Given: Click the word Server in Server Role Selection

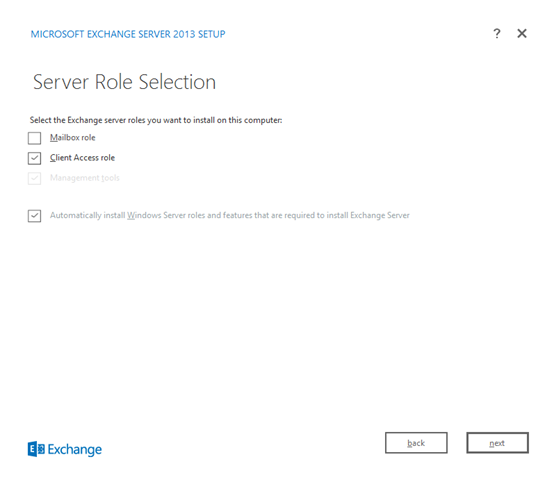Looking at the screenshot, I should click(x=61, y=82).
